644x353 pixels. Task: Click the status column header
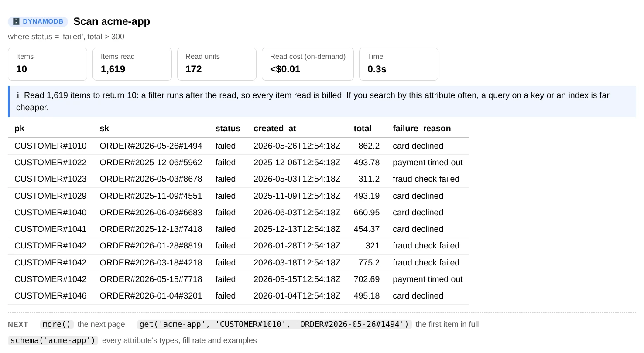point(228,129)
